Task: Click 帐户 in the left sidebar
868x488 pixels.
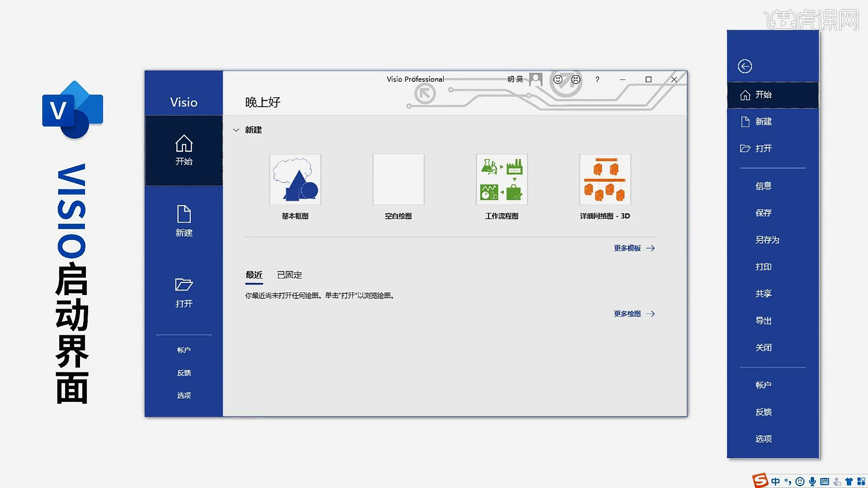Action: (184, 349)
